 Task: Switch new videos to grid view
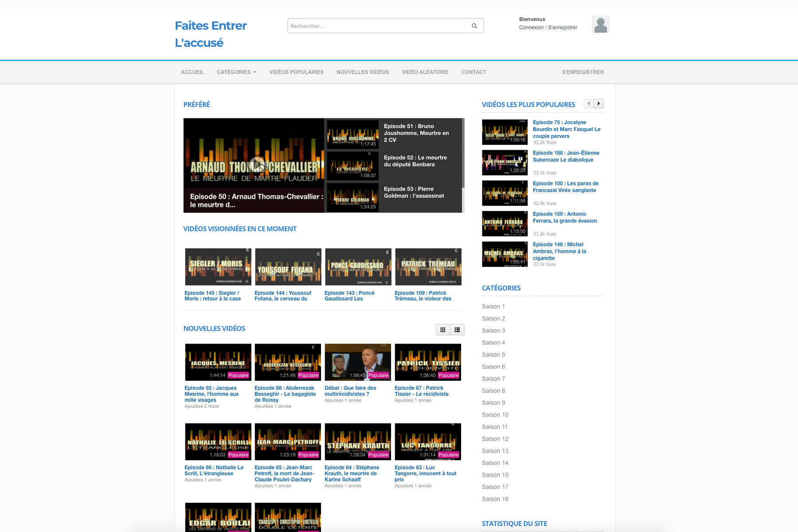pyautogui.click(x=443, y=329)
